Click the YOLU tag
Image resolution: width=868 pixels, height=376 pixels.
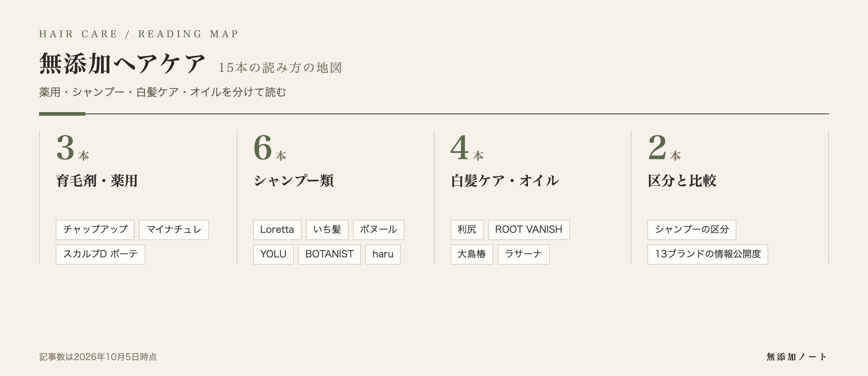pos(273,254)
